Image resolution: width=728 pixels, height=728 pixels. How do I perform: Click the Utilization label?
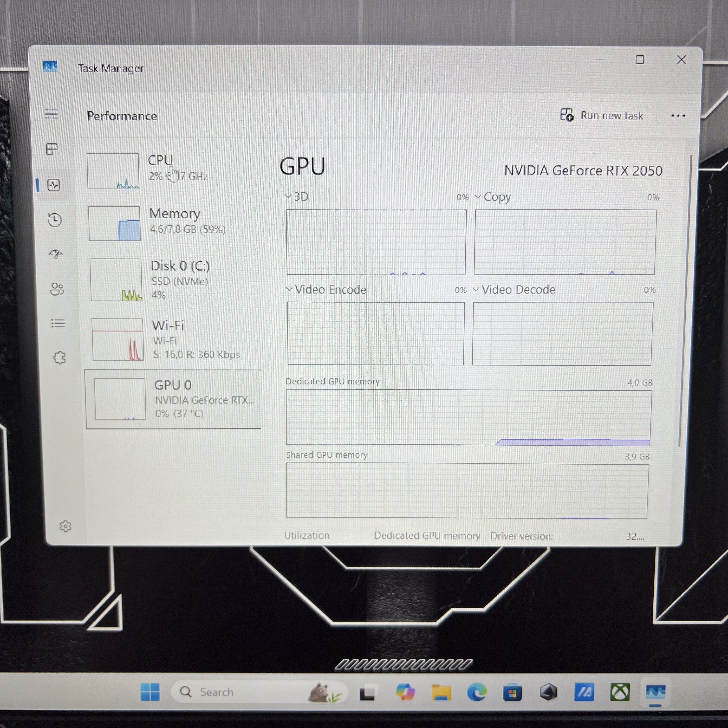click(x=307, y=535)
